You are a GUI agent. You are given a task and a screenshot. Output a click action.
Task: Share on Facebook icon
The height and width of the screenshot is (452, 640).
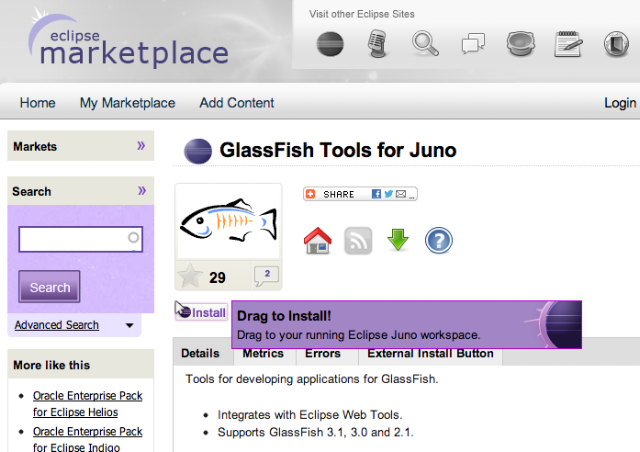pyautogui.click(x=376, y=194)
